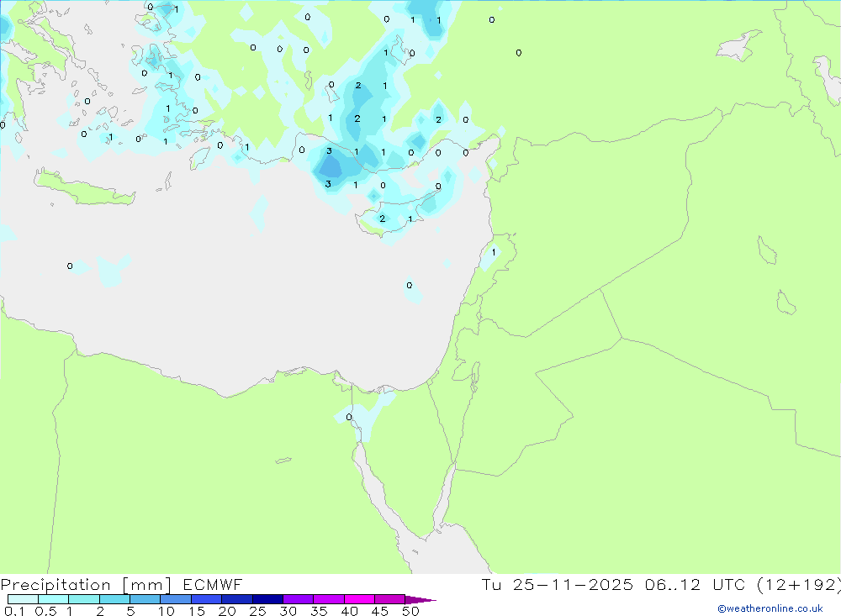
Task: Select the 0.5–1 mm legend color swatch
Action: pyautogui.click(x=53, y=599)
